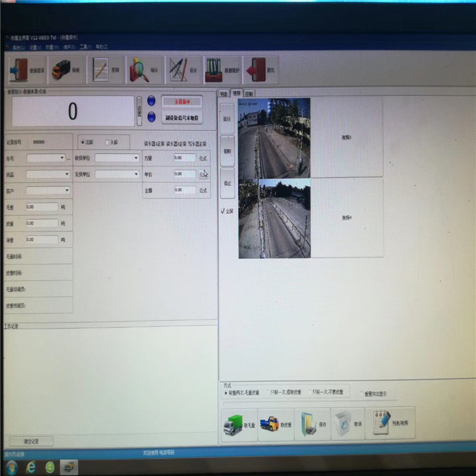Open the 维护 menu
The width and height of the screenshot is (476, 476).
click(69, 47)
